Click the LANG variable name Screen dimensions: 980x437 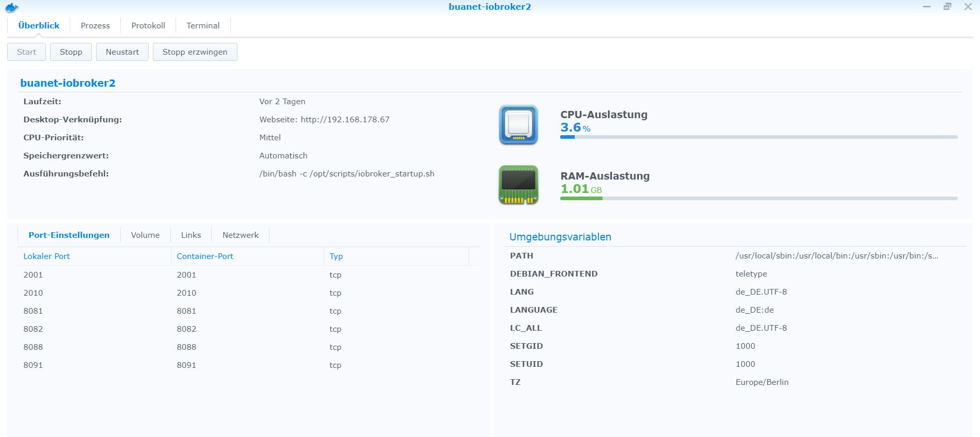click(521, 292)
